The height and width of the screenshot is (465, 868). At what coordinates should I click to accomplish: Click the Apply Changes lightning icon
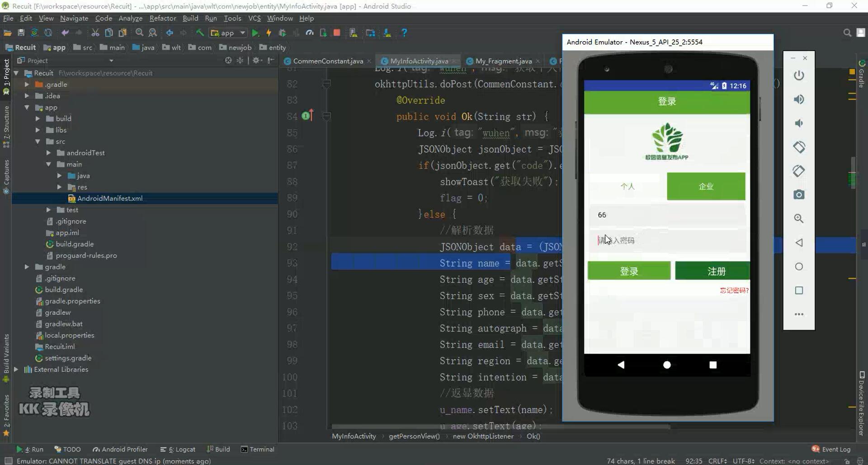coord(269,33)
